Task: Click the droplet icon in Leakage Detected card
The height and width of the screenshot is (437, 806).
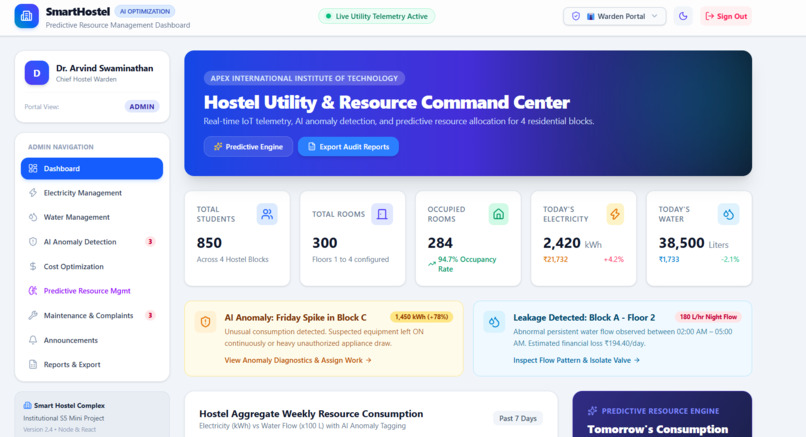Action: pos(494,322)
